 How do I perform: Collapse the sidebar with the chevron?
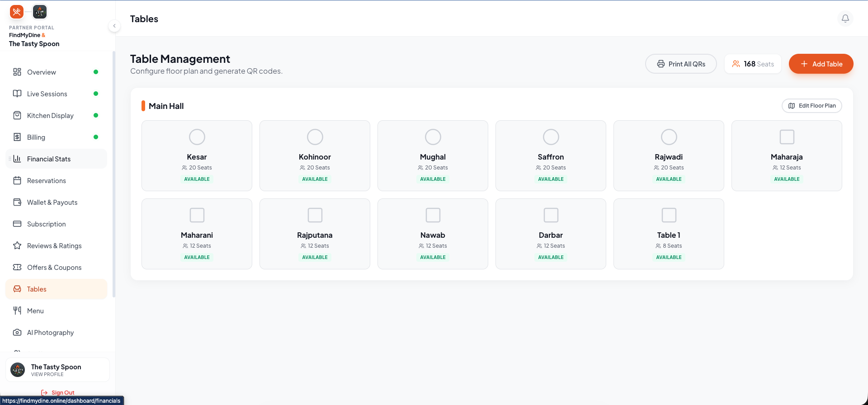[114, 26]
